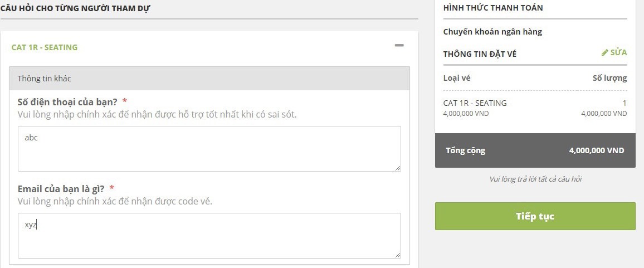Click the Tổng cộng total bar
The width and height of the screenshot is (644, 268).
[x=535, y=150]
